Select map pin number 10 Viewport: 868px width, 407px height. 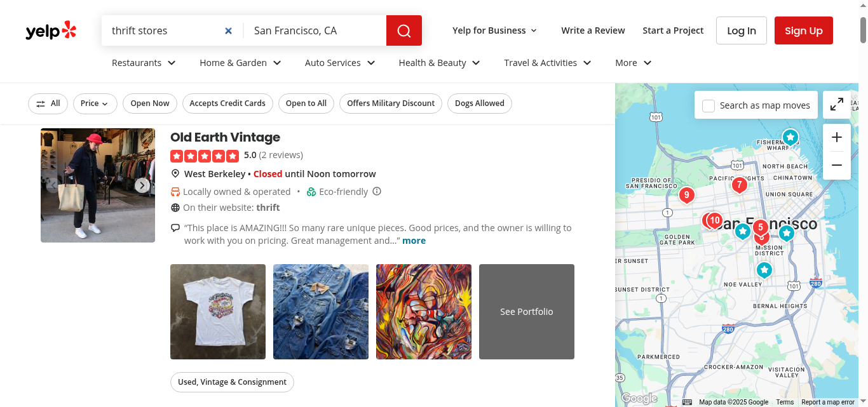point(715,221)
